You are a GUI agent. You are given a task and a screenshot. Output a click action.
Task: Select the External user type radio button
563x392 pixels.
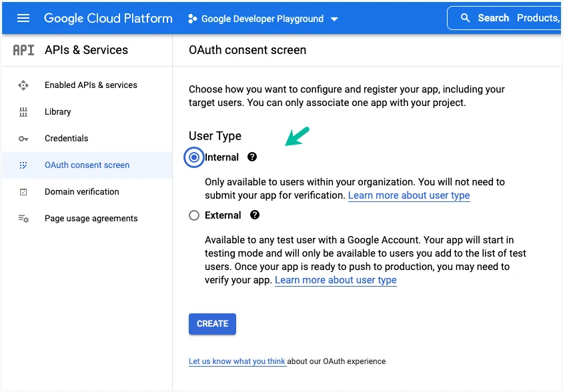point(193,215)
